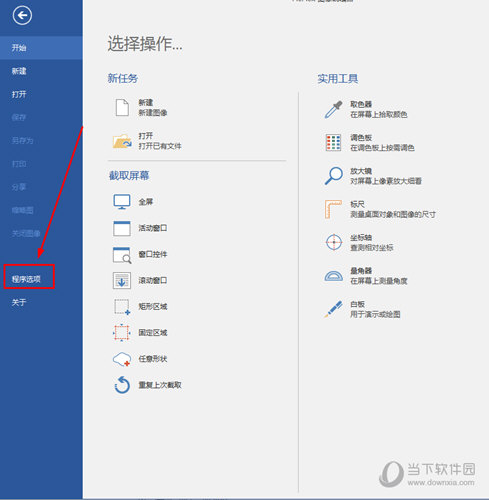Click the freehand shape cloud icon
Image resolution: width=489 pixels, height=500 pixels.
pyautogui.click(x=122, y=359)
